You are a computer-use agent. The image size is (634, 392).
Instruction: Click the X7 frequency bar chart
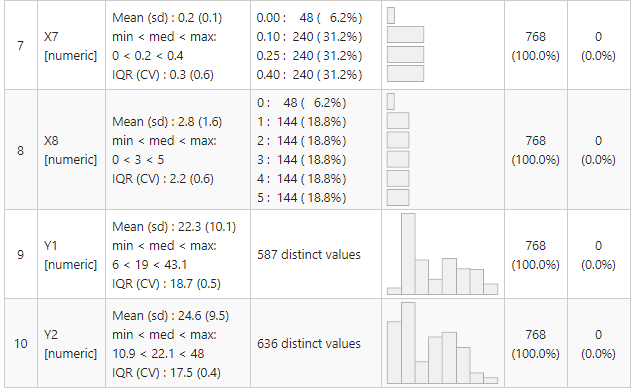pos(405,44)
